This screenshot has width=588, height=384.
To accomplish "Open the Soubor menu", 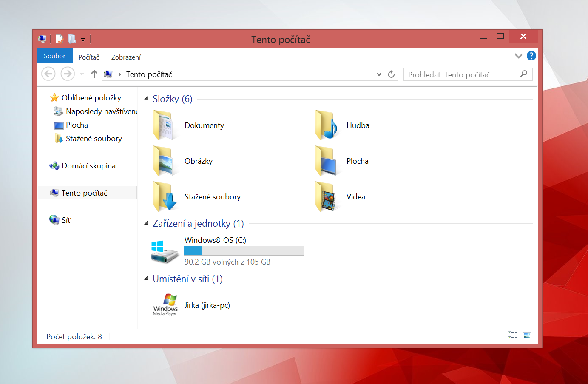I will pyautogui.click(x=55, y=56).
